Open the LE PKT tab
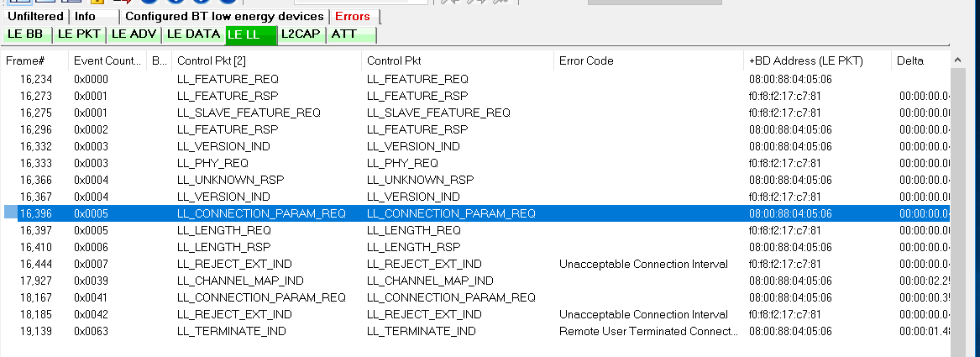980x357 pixels. click(x=77, y=34)
